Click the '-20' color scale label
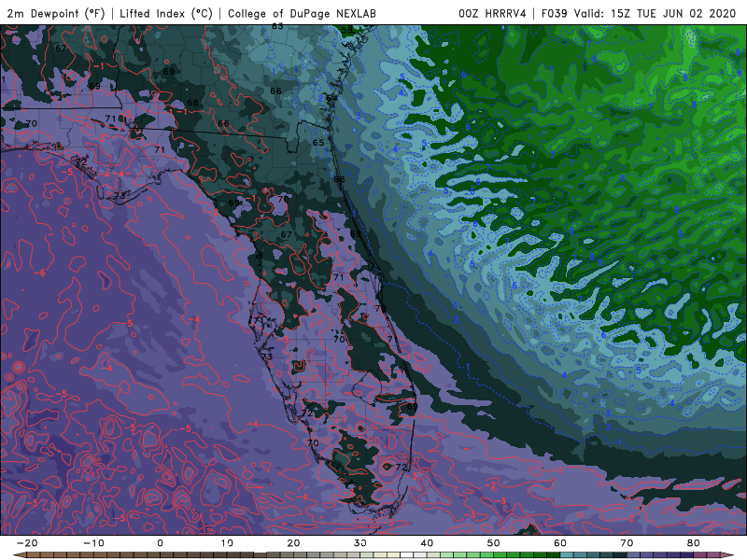 point(27,543)
